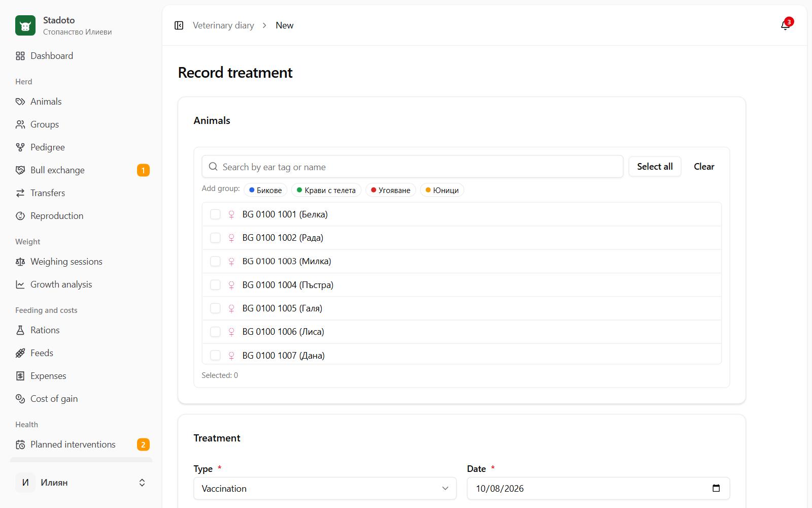Click Select all animals button
812x508 pixels.
point(655,167)
